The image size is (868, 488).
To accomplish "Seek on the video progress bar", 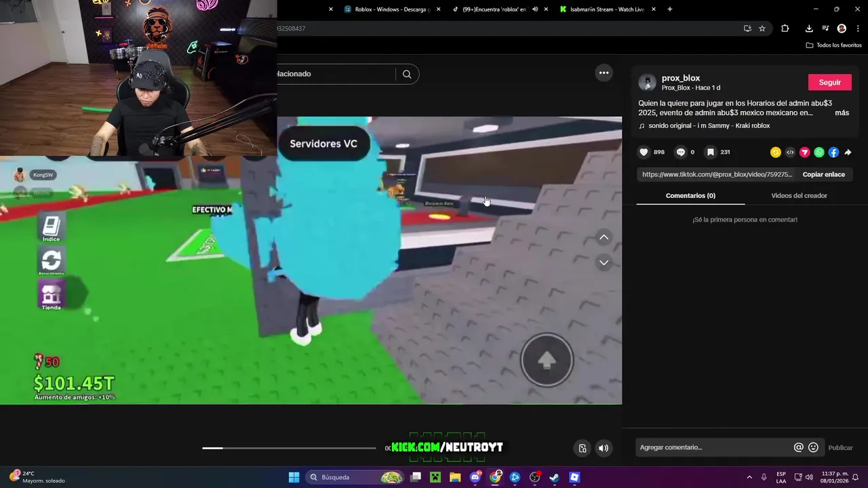I will click(x=289, y=448).
